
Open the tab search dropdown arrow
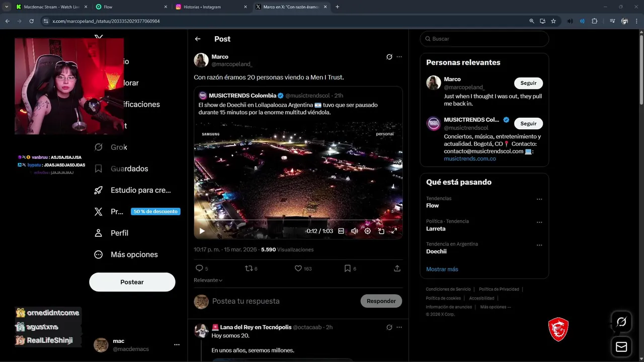point(7,7)
